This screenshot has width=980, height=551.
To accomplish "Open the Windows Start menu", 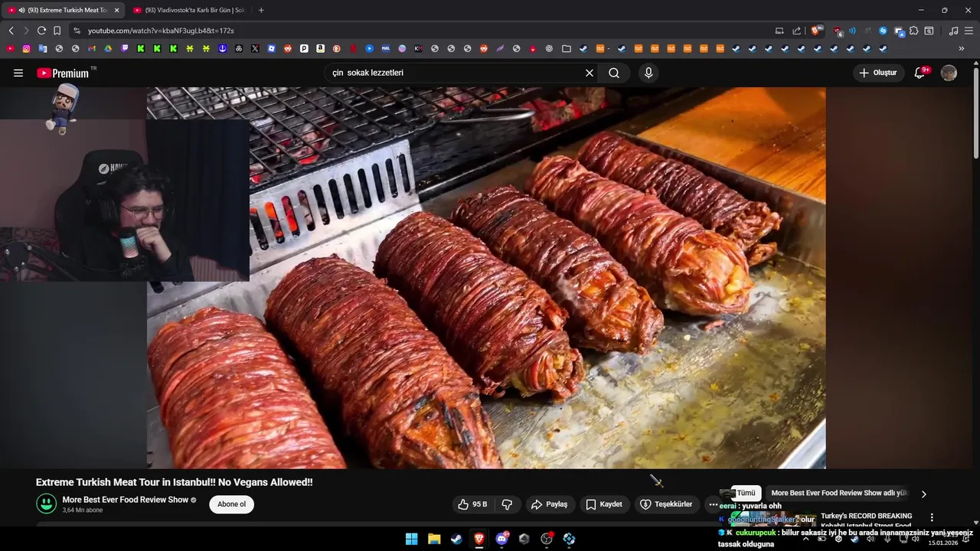I will (411, 539).
